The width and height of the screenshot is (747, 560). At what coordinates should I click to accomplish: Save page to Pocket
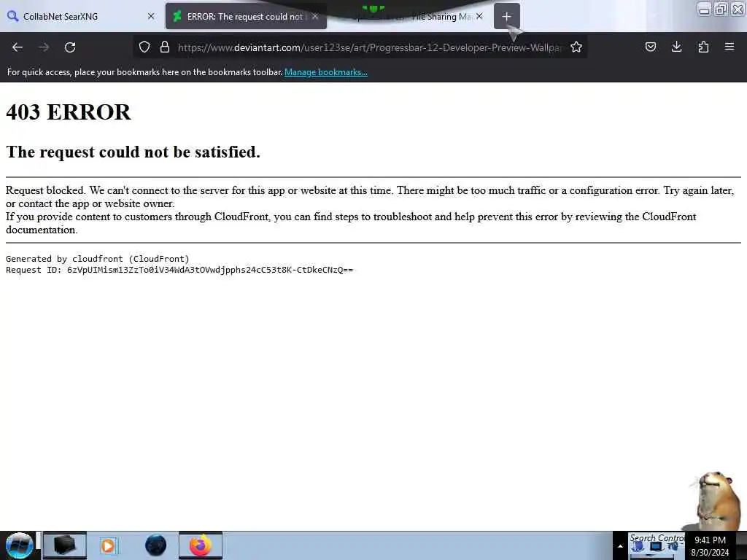pos(651,47)
